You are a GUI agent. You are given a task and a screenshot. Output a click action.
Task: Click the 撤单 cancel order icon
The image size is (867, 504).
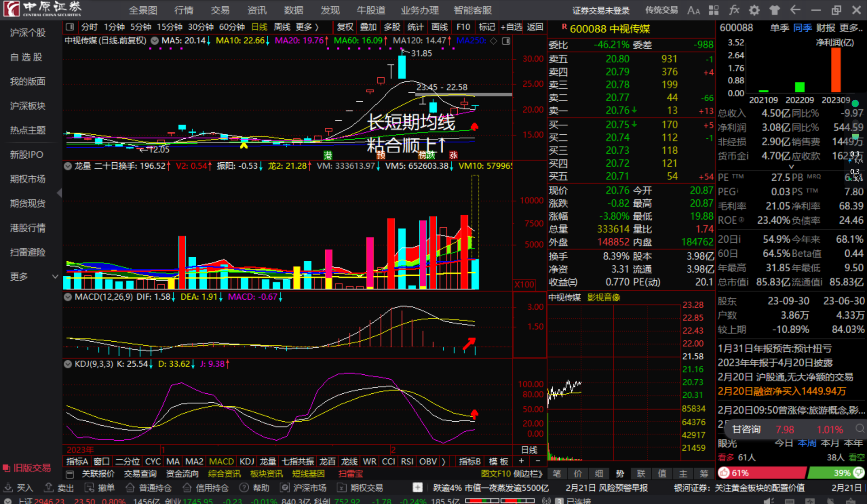[89, 488]
